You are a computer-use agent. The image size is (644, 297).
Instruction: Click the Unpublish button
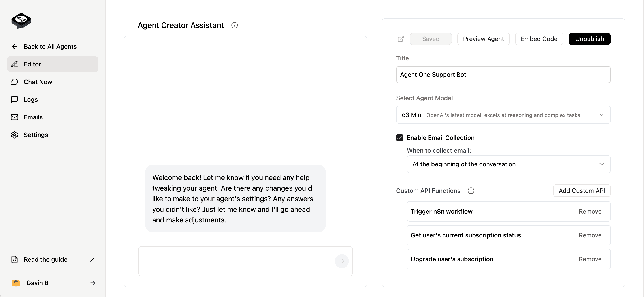pyautogui.click(x=589, y=39)
